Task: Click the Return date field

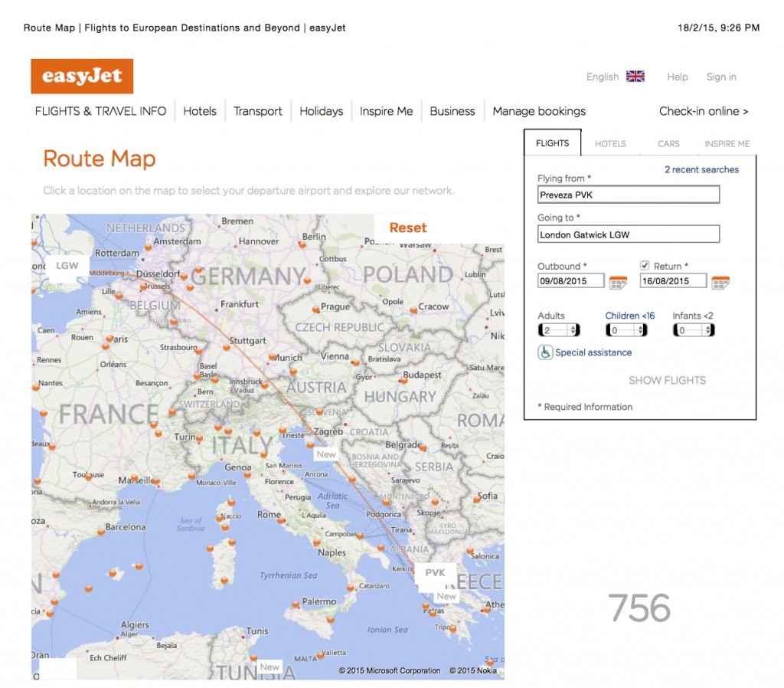Action: [x=673, y=280]
